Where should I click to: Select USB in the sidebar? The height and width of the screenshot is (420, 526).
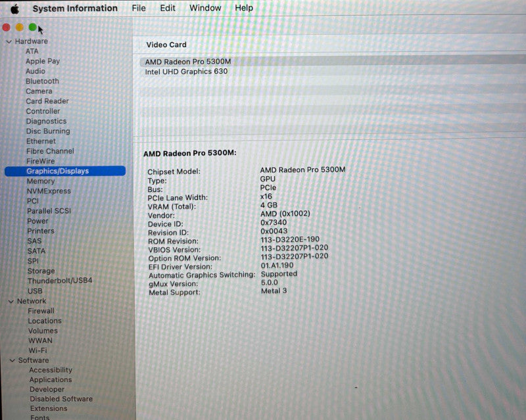(x=35, y=291)
